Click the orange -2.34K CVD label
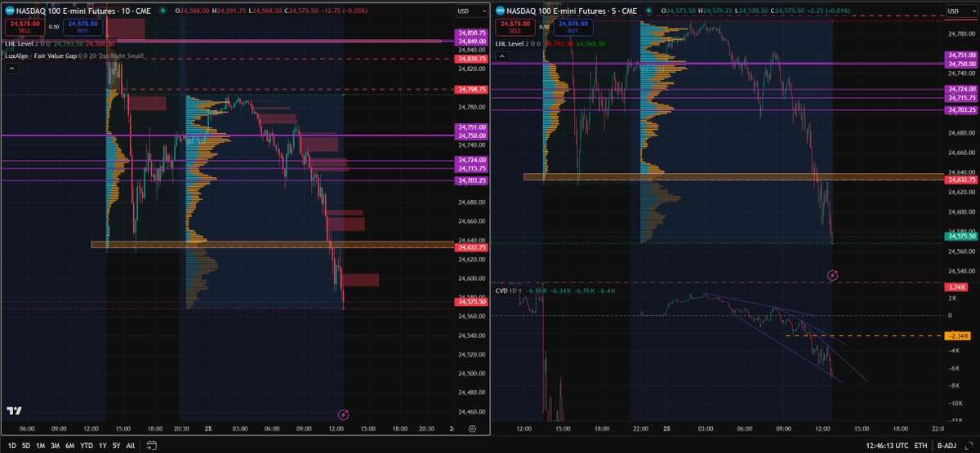 pos(956,336)
